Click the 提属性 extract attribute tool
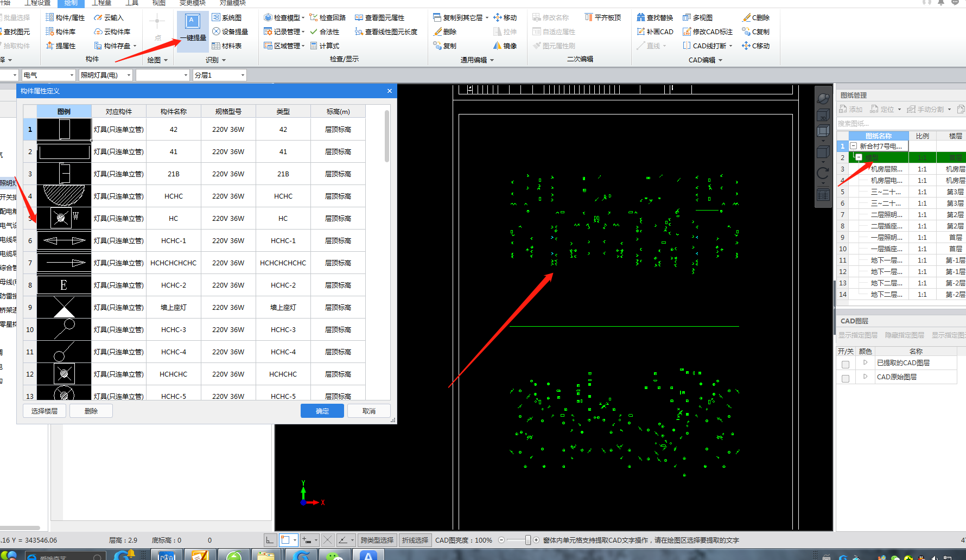Viewport: 966px width, 560px height. coord(61,46)
